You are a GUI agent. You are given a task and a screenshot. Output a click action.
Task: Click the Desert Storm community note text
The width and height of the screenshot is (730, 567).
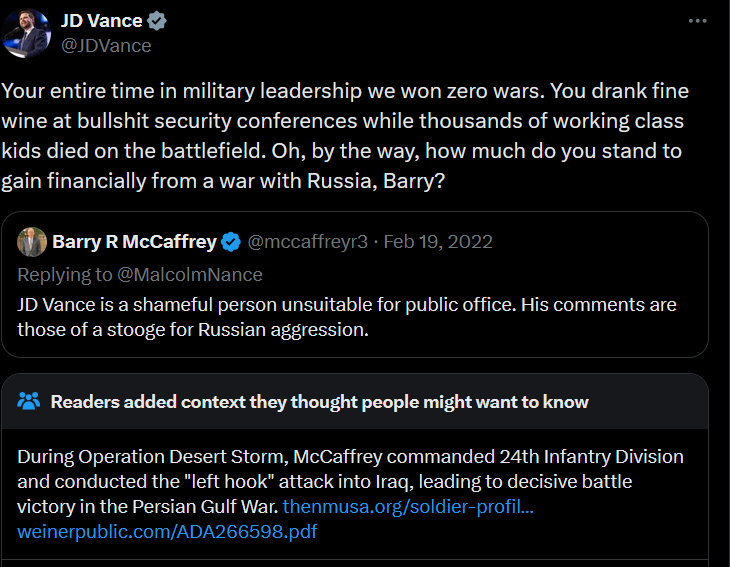(350, 482)
